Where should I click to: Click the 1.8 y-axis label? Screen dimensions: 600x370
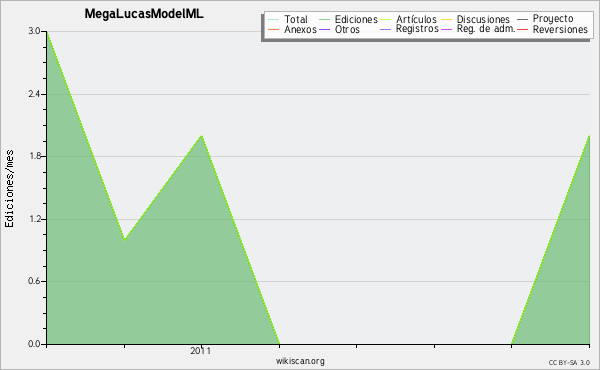coord(34,156)
